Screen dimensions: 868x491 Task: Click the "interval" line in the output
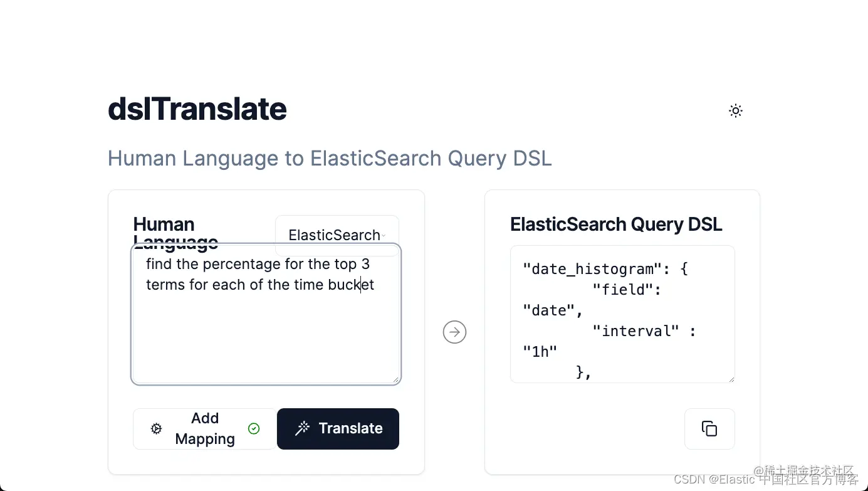[x=644, y=331]
